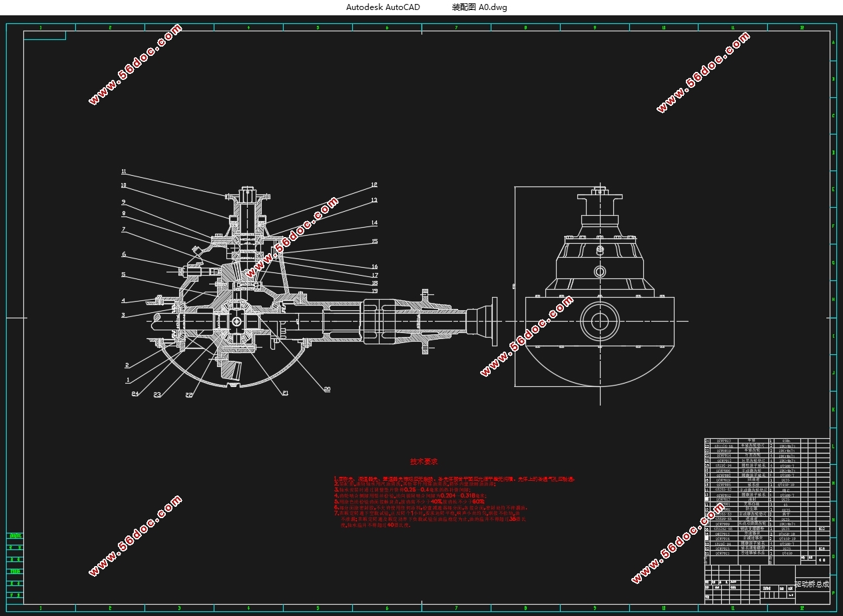Select callout number 15 leader label

tap(375, 241)
